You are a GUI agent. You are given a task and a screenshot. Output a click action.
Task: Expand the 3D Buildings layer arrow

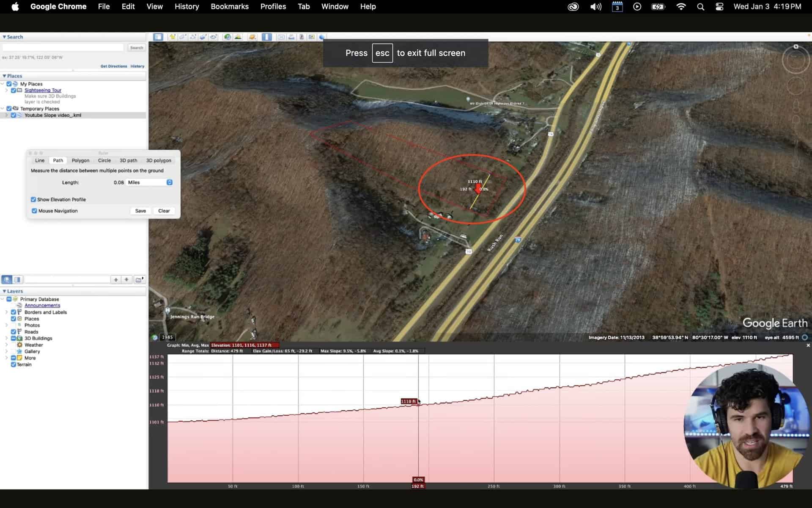click(x=6, y=338)
